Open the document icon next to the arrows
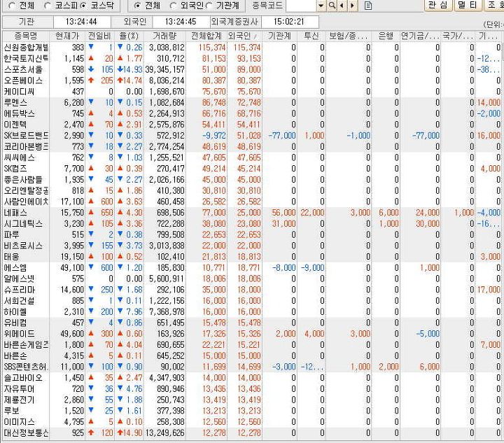 tap(368, 6)
